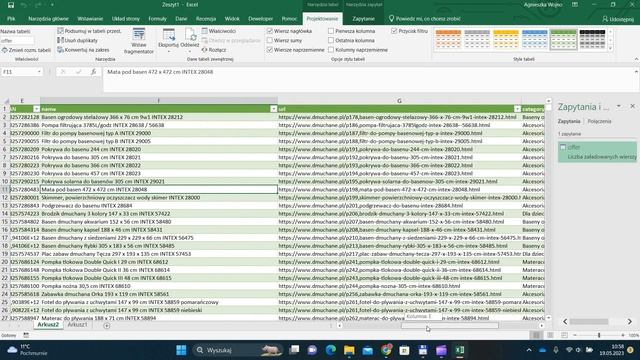Click Rozłącz unlink button
Viewport: 640px width, 360px height.
click(214, 50)
